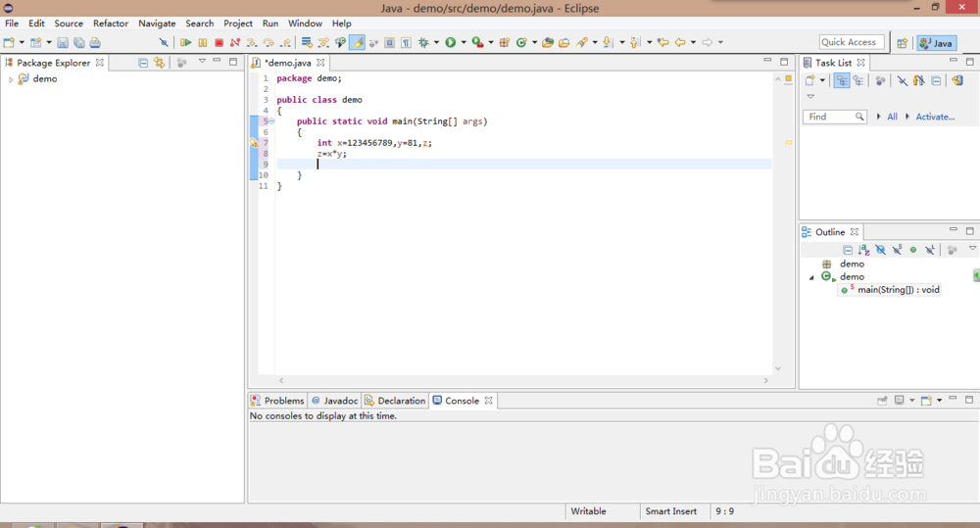
Task: Switch to the Problems tab
Action: (x=277, y=401)
